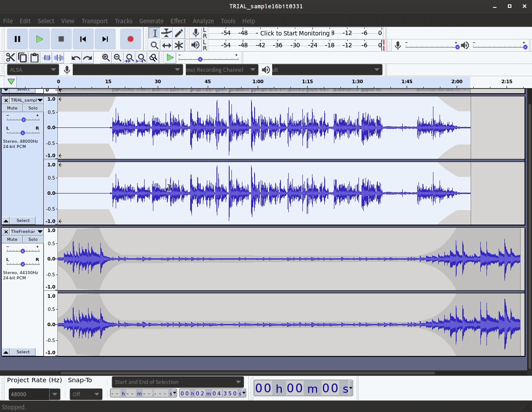Select the Envelope tool
This screenshot has width=532, height=412.
(167, 33)
